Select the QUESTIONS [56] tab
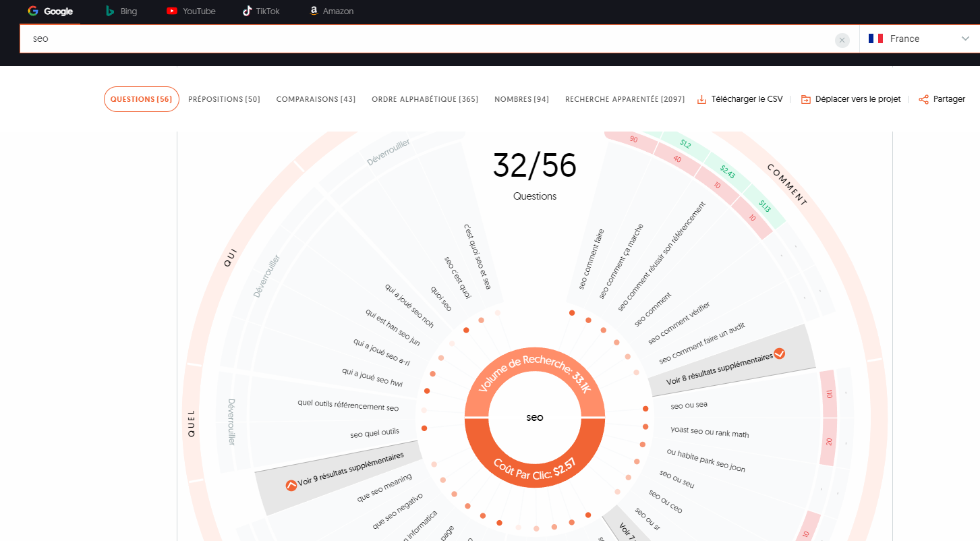980x541 pixels. click(x=142, y=99)
